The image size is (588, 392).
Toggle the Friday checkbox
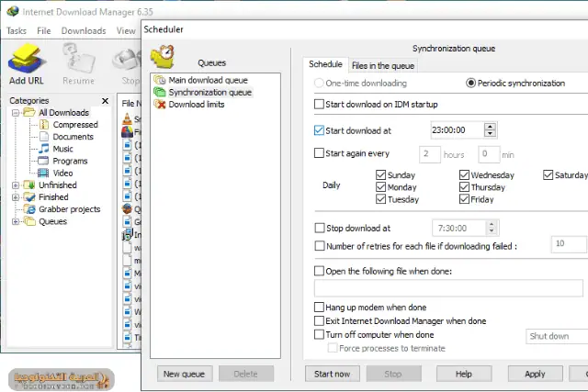(x=464, y=199)
